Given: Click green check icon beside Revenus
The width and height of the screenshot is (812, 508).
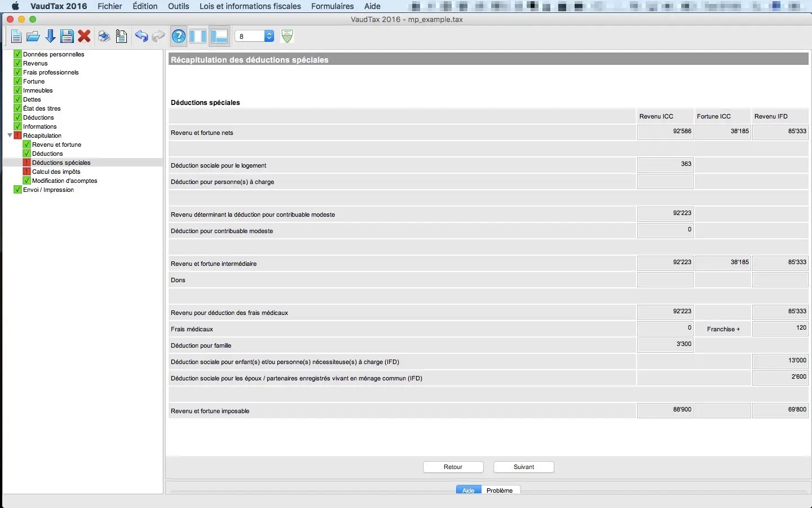Looking at the screenshot, I should [x=17, y=63].
